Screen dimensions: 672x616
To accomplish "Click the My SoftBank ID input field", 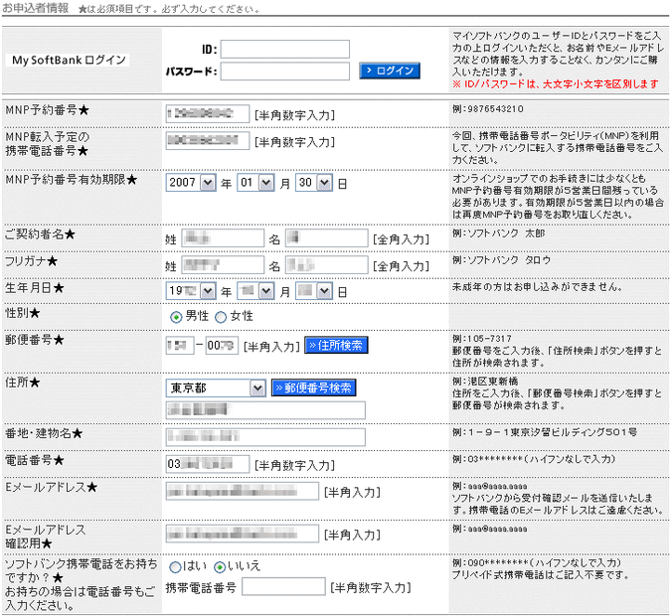I will click(x=285, y=49).
